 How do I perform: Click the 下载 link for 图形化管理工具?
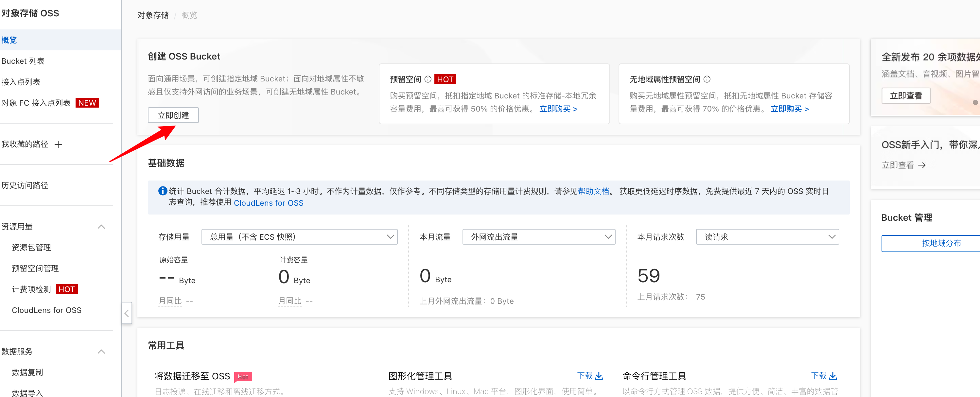585,376
